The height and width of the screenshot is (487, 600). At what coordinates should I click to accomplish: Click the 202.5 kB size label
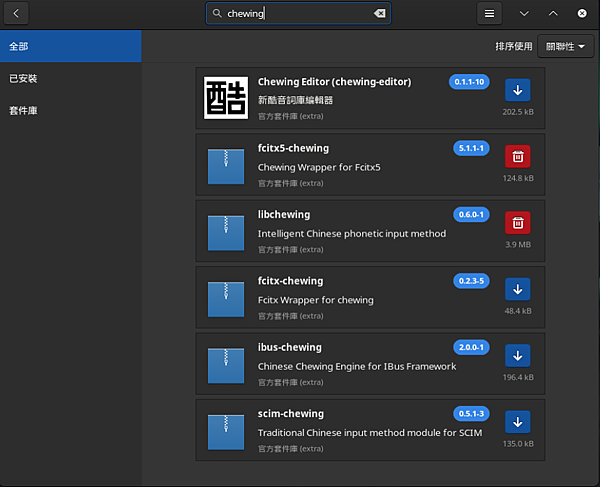[518, 112]
